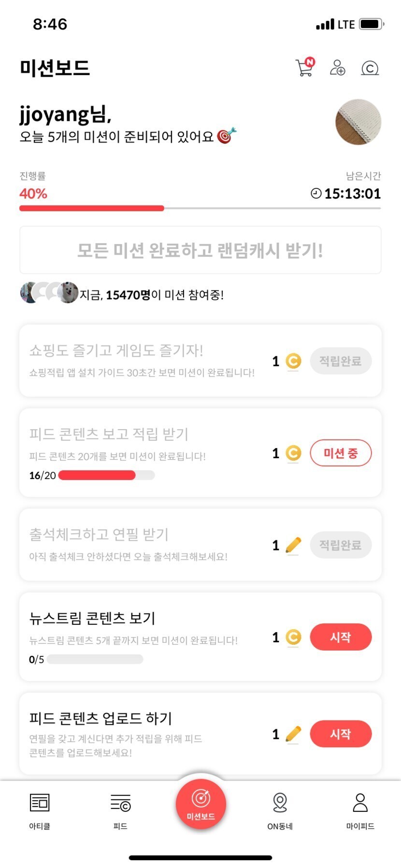Switch to the 피드 tab
Viewport: 401px width, 868px height.
click(x=120, y=811)
